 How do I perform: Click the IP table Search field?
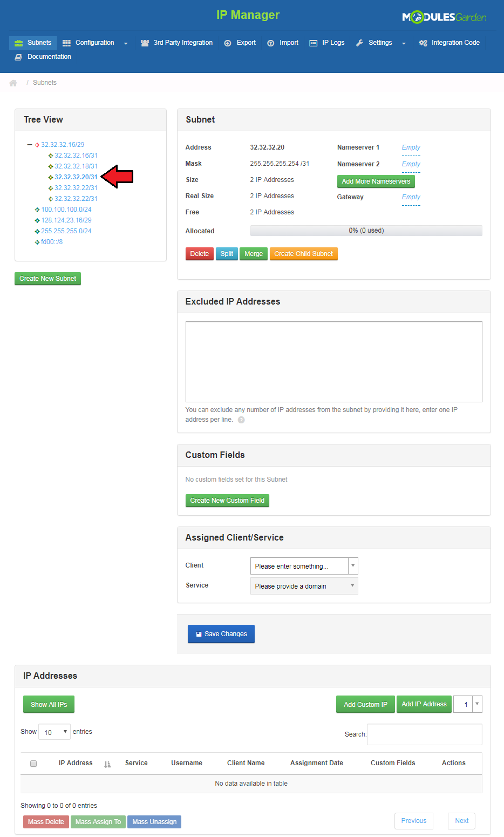coord(425,734)
